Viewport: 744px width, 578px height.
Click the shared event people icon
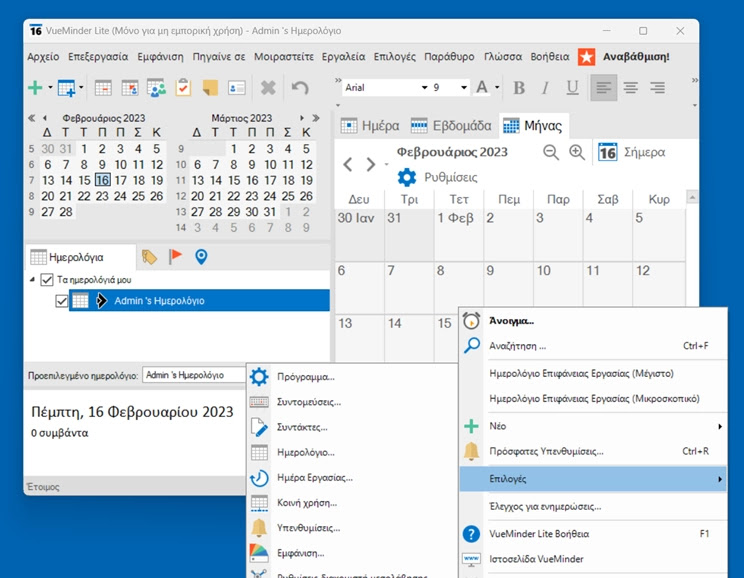[x=157, y=88]
